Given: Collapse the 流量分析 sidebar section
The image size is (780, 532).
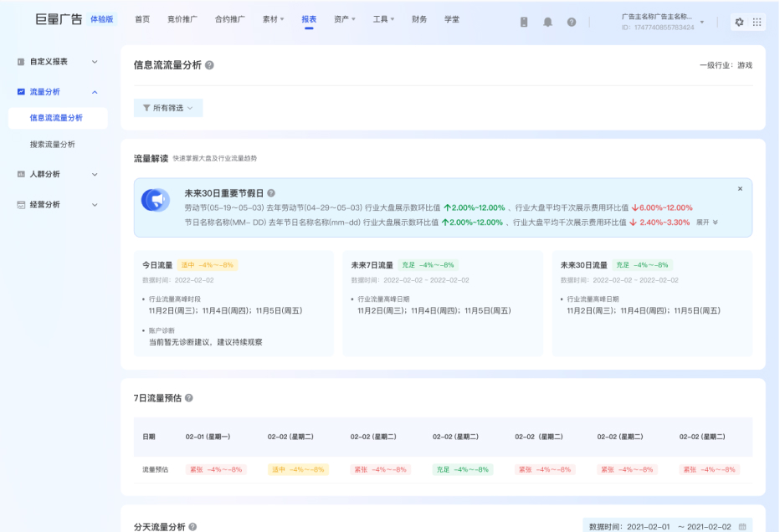Looking at the screenshot, I should click(95, 92).
